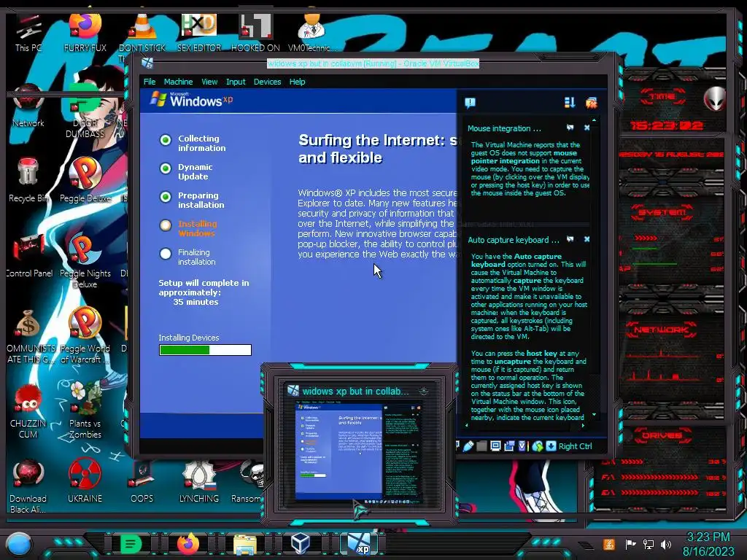
Task: Launch Peggle Deluxe from the desktop
Action: click(85, 180)
